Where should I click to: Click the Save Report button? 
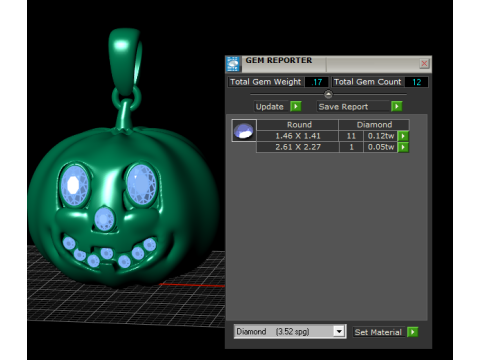(353, 107)
